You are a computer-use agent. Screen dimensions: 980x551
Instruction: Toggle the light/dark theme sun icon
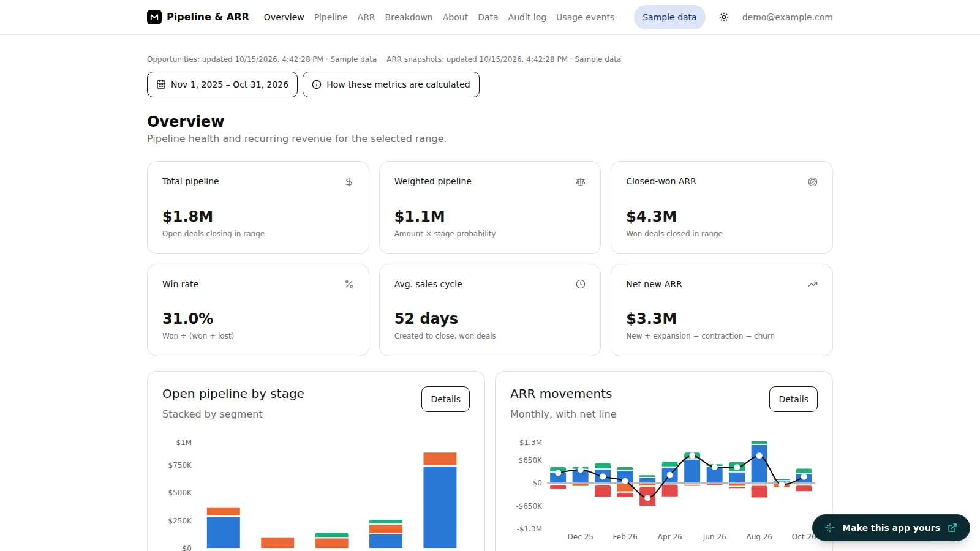pyautogui.click(x=724, y=17)
